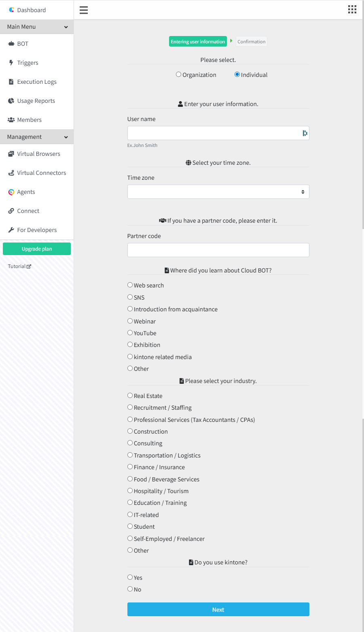The height and width of the screenshot is (632, 364).
Task: Open the Time zone dropdown
Action: 218,192
